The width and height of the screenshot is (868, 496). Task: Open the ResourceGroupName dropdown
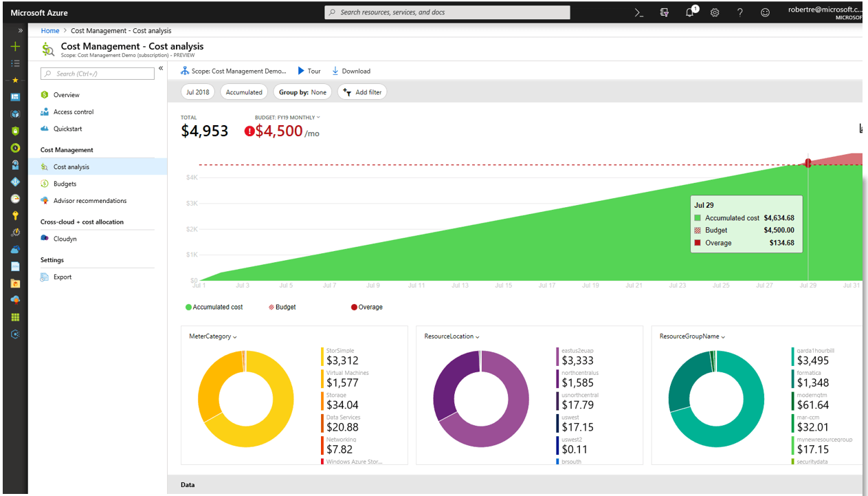pos(691,336)
